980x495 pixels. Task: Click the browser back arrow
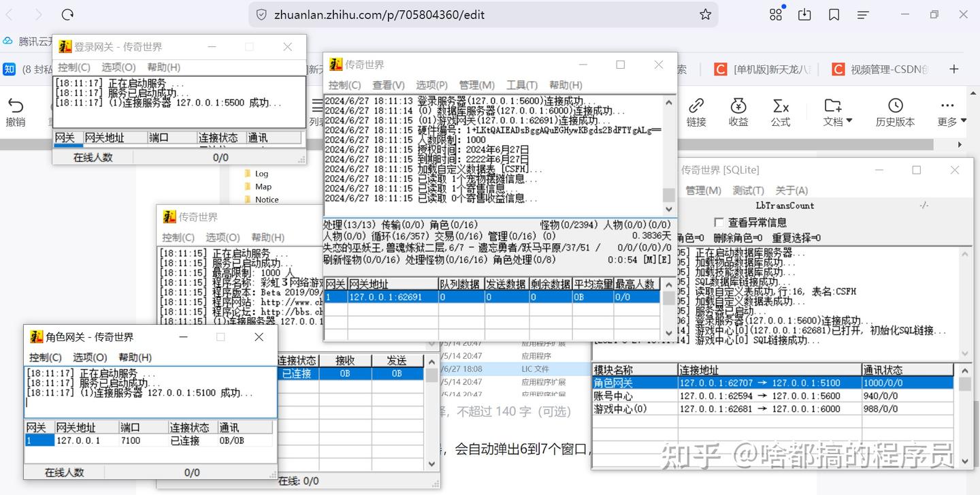(x=10, y=14)
